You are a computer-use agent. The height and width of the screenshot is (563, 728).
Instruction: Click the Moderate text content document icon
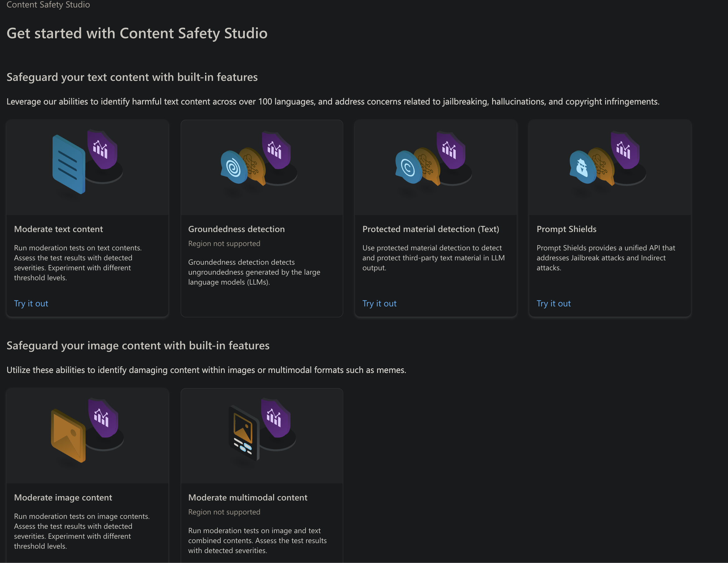(x=68, y=165)
